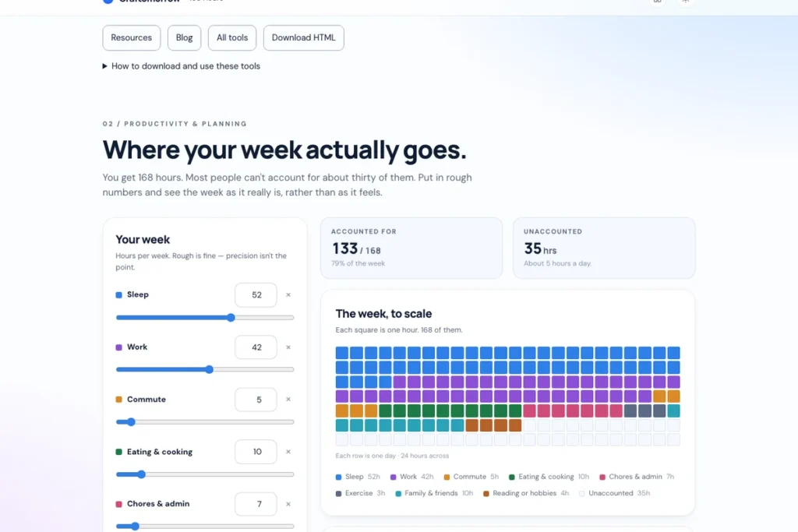Remove the Work row with its × icon
This screenshot has height=532, width=798.
point(288,347)
